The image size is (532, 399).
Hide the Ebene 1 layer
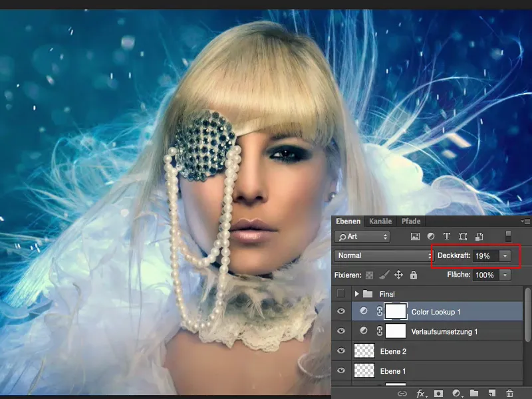[341, 370]
